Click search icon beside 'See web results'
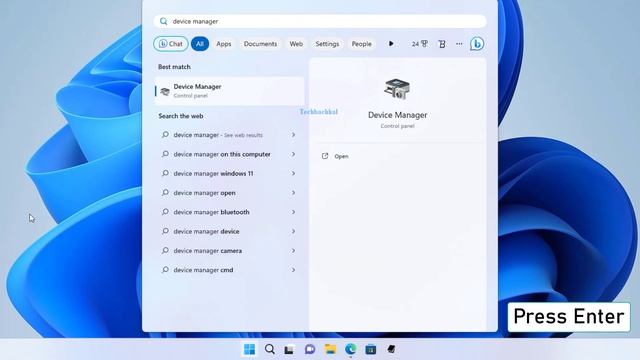Screen dimensions: 640x360 point(165,134)
